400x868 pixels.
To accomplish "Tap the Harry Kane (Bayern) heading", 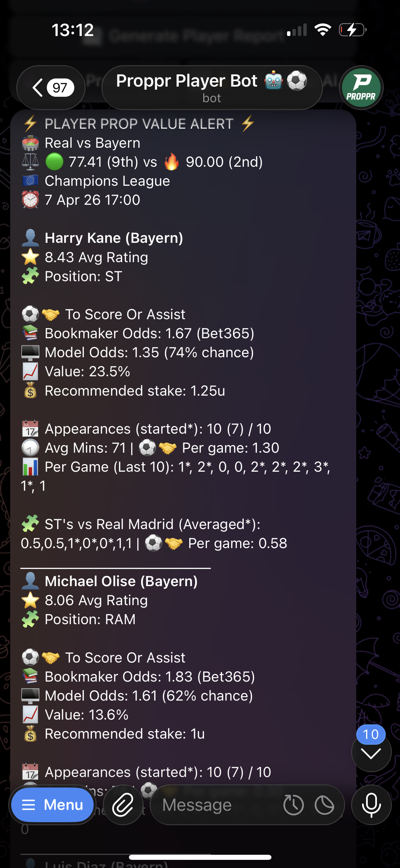I will click(114, 238).
